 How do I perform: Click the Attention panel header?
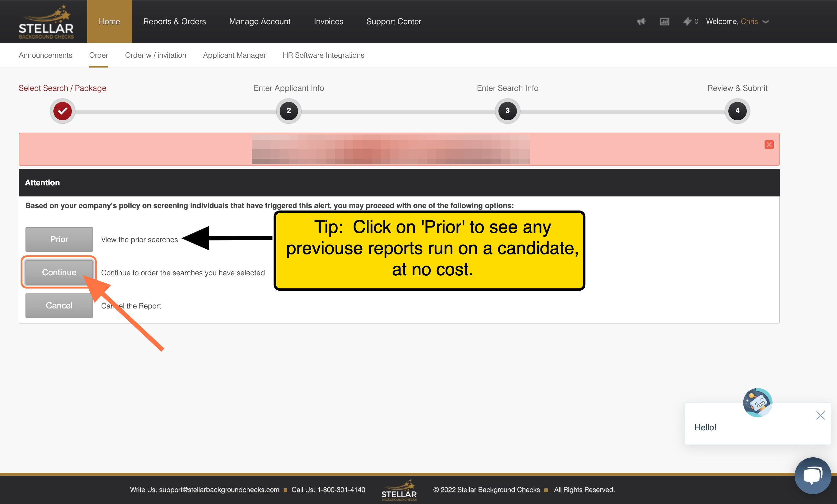(399, 182)
